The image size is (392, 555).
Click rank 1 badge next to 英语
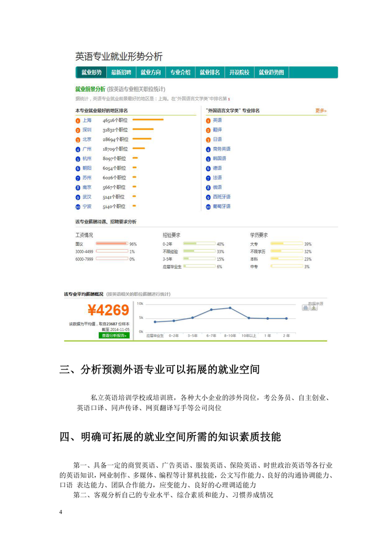point(208,121)
